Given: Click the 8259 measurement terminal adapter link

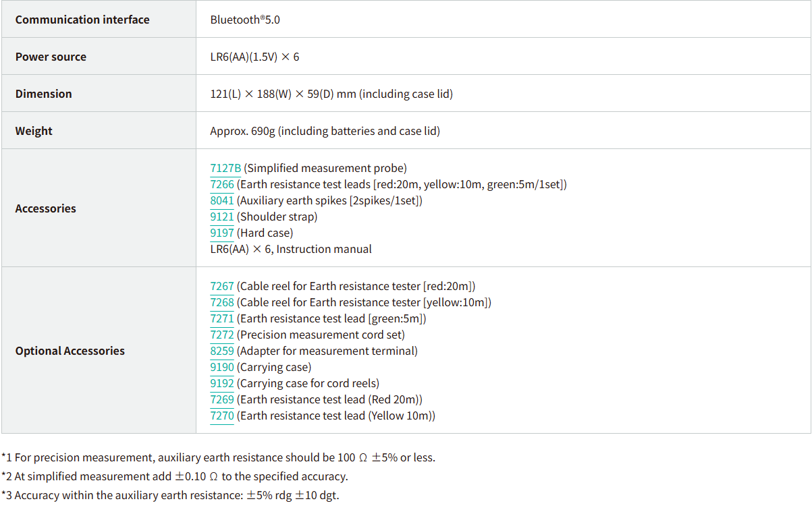Looking at the screenshot, I should pos(222,351).
